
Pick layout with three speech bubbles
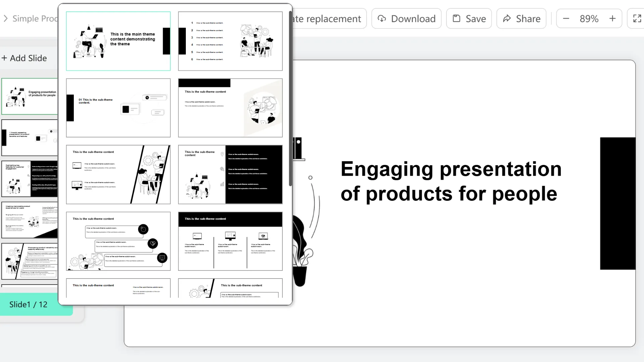pos(118,241)
